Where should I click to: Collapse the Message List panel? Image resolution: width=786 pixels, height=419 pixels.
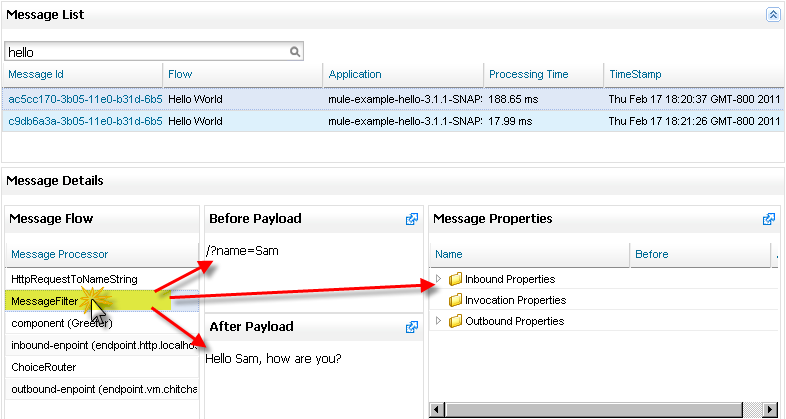pos(772,15)
